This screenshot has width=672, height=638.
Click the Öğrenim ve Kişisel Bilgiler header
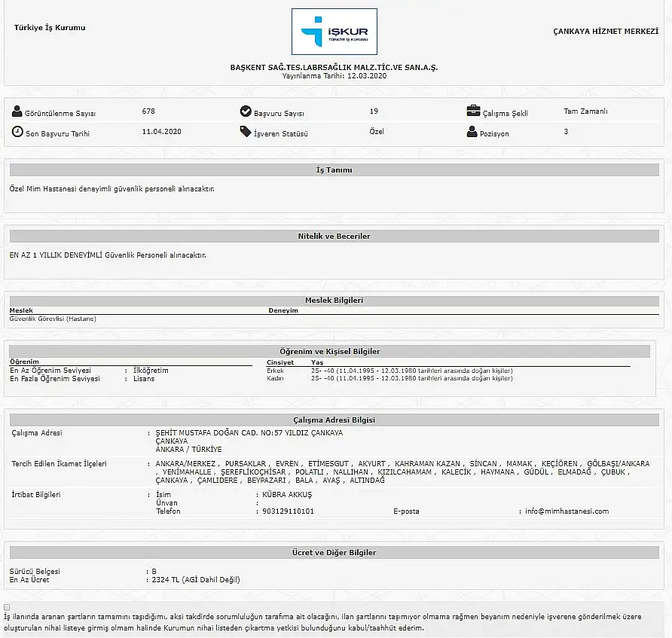(x=329, y=351)
